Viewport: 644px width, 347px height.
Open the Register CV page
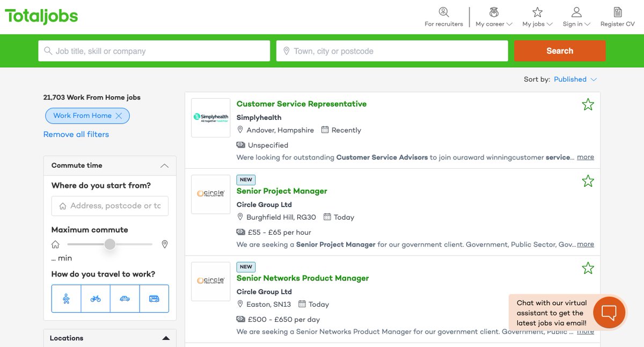[618, 17]
